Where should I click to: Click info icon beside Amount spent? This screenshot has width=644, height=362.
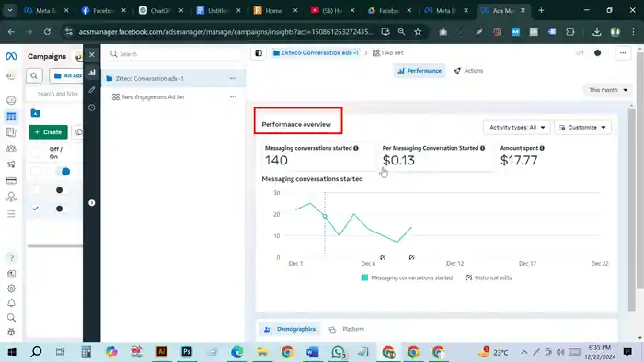(x=542, y=148)
